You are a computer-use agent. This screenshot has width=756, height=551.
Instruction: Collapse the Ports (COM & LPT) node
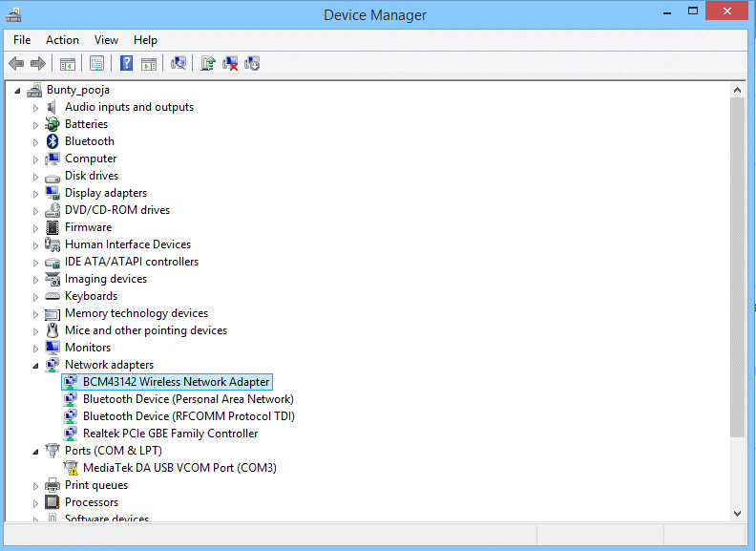point(36,451)
